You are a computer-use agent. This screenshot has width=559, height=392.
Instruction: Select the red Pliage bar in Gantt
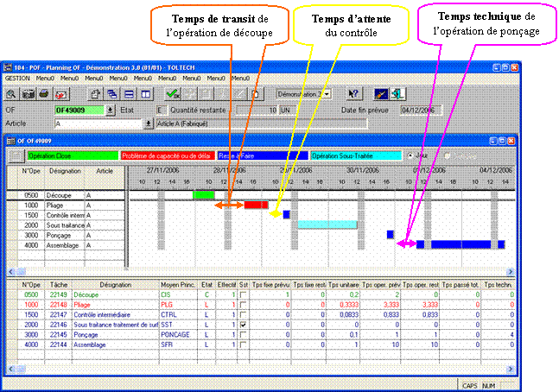(257, 205)
